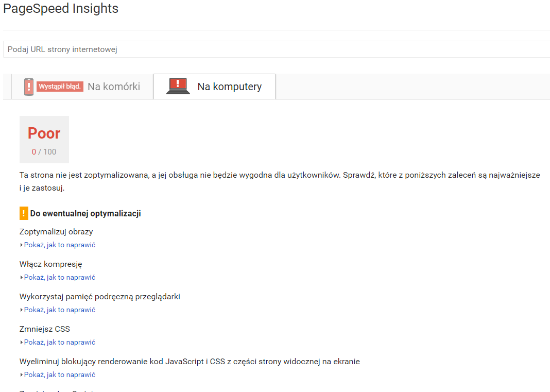550x392 pixels.
Task: Click the 'Wykorzystaj pamięć podręczną przeglądarki' title
Action: tap(99, 297)
